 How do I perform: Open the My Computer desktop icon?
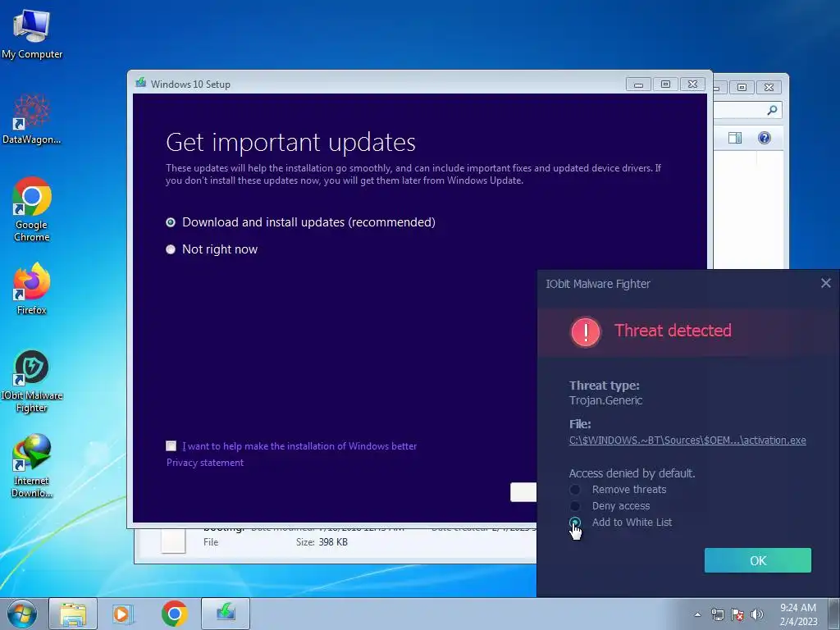point(32,34)
